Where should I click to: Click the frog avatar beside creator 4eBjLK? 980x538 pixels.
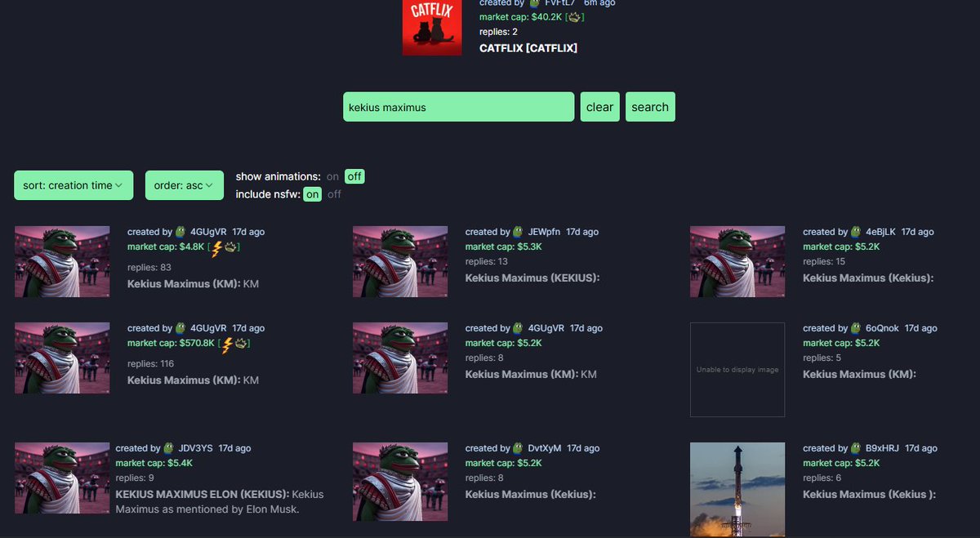tap(856, 232)
